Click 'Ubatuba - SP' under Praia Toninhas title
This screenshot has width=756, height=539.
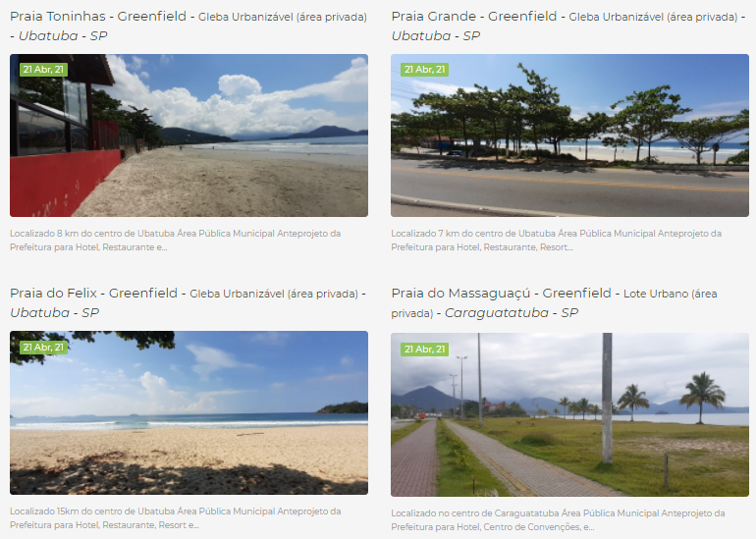click(63, 36)
